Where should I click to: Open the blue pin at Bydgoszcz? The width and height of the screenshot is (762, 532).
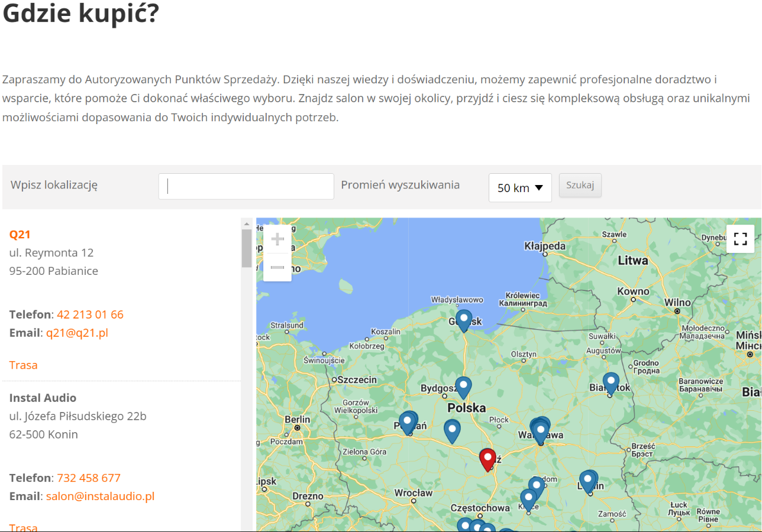click(463, 387)
